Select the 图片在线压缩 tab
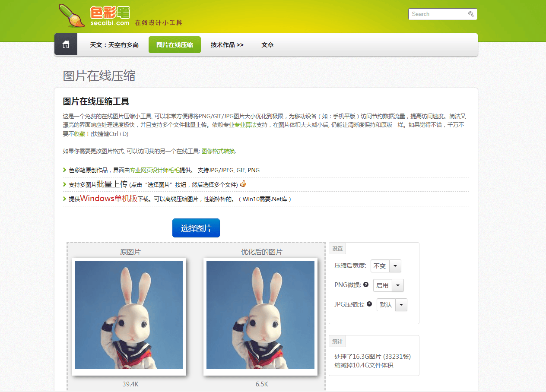 tap(175, 45)
